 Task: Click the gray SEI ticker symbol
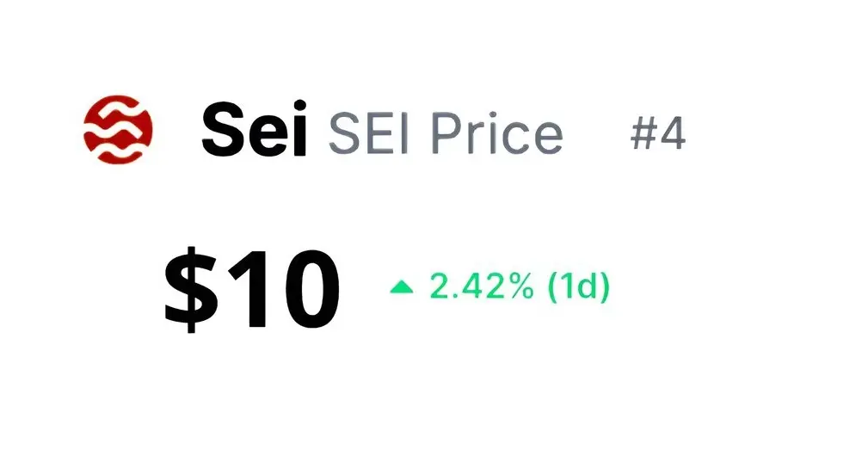tap(369, 133)
